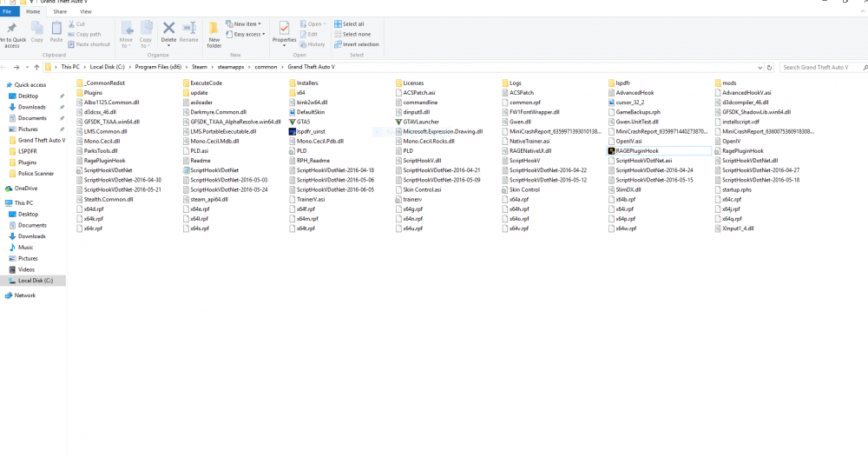868x457 pixels.
Task: Select the startup.rphs file
Action: [733, 189]
